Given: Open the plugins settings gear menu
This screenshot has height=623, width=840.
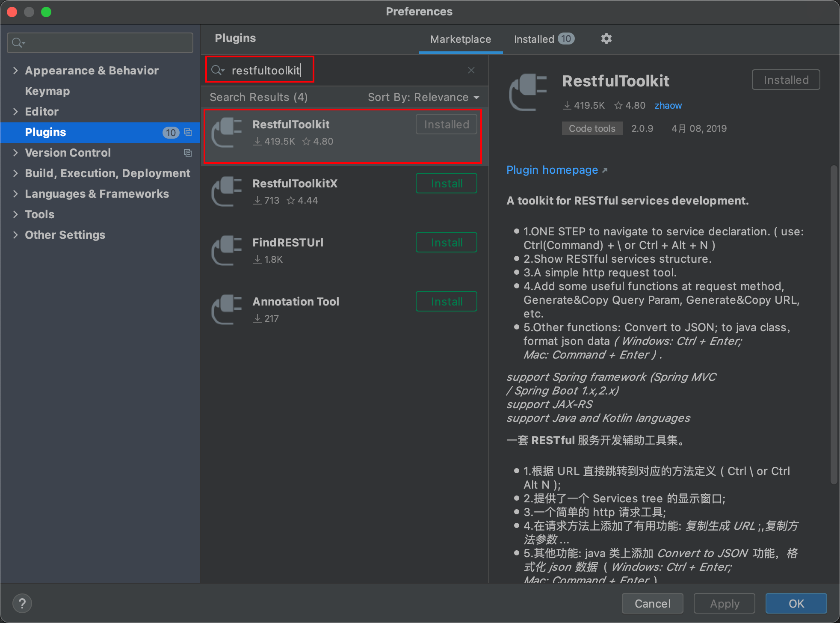Looking at the screenshot, I should click(606, 39).
